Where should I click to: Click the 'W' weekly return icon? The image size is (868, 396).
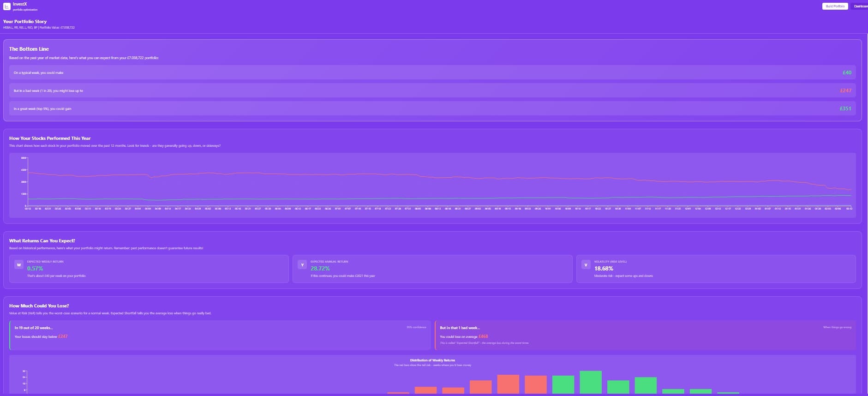(19, 265)
